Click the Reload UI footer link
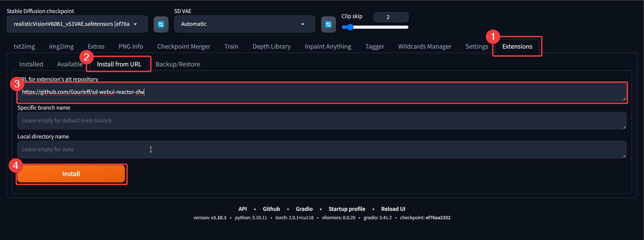Screen dimensions: 644x240 tap(393, 209)
